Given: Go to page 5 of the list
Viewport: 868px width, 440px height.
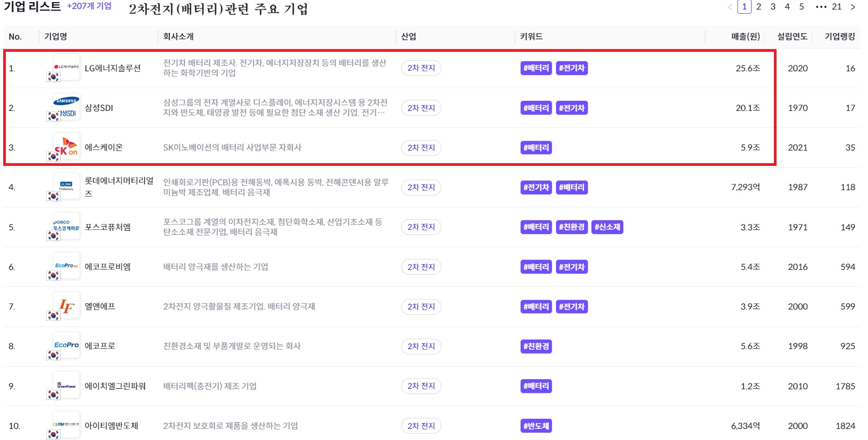Looking at the screenshot, I should coord(801,7).
